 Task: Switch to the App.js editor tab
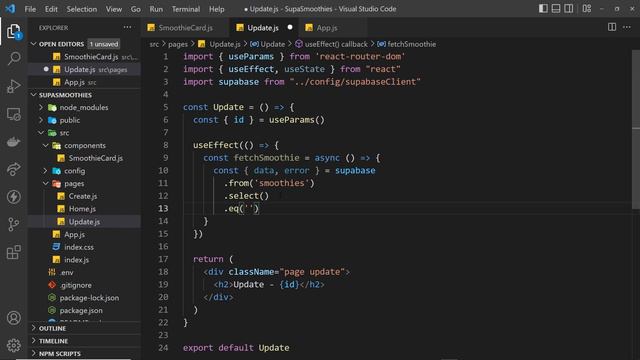pyautogui.click(x=333, y=28)
